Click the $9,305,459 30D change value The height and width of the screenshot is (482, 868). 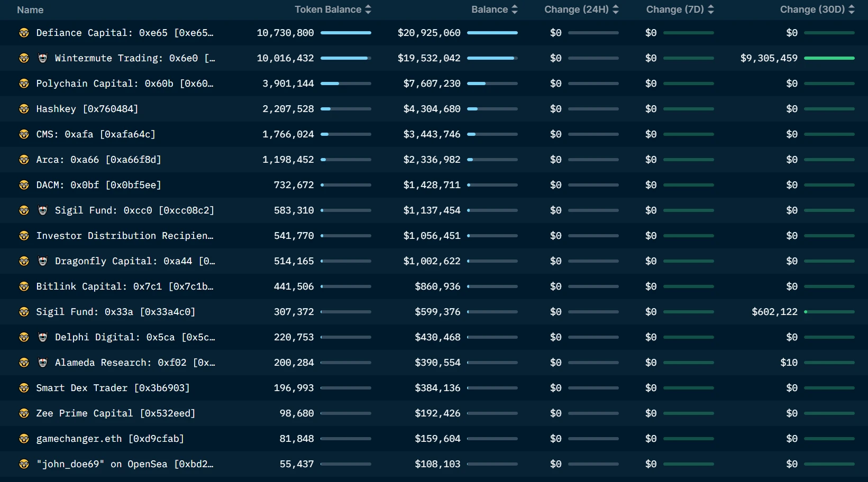pos(769,58)
